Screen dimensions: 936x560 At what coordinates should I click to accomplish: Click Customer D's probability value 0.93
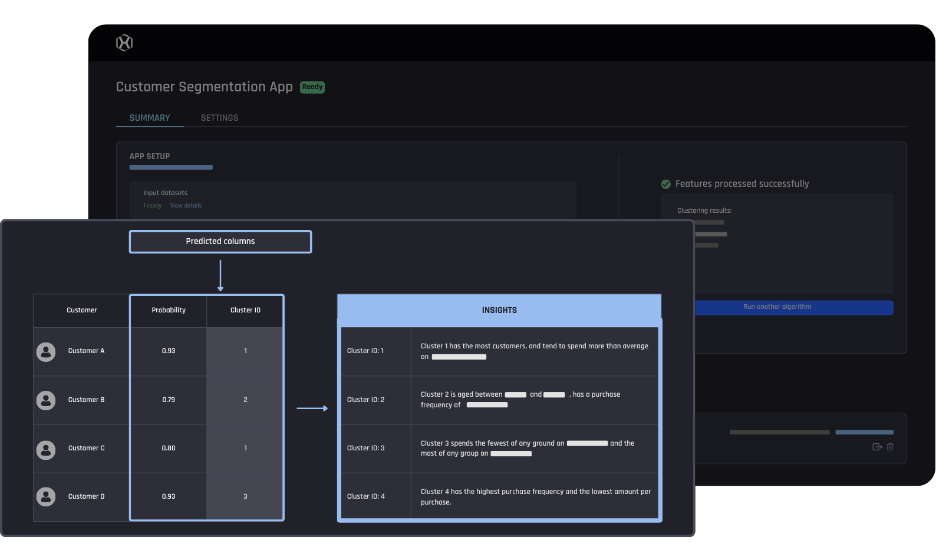click(x=169, y=496)
